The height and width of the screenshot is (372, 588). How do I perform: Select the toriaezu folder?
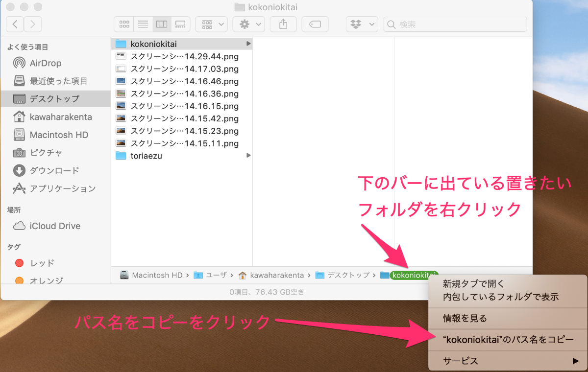coord(182,156)
